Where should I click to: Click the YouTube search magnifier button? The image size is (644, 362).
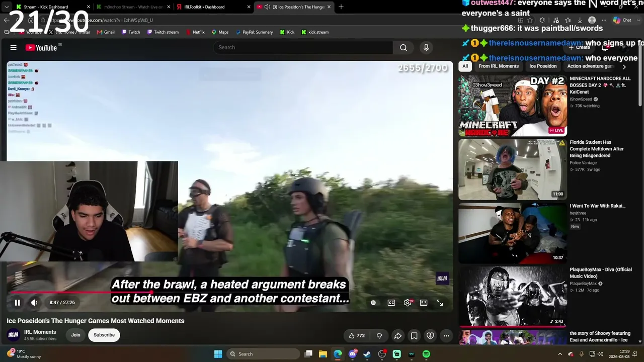(x=404, y=47)
